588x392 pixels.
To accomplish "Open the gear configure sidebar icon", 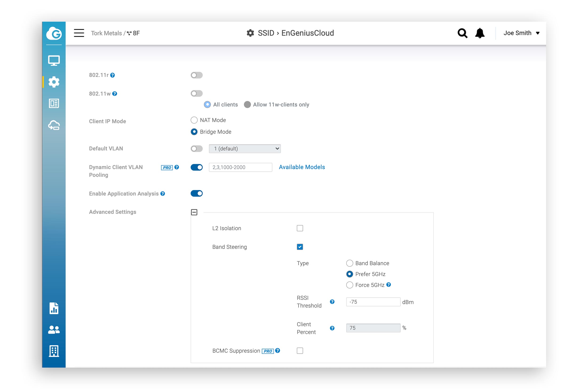I will 54,82.
